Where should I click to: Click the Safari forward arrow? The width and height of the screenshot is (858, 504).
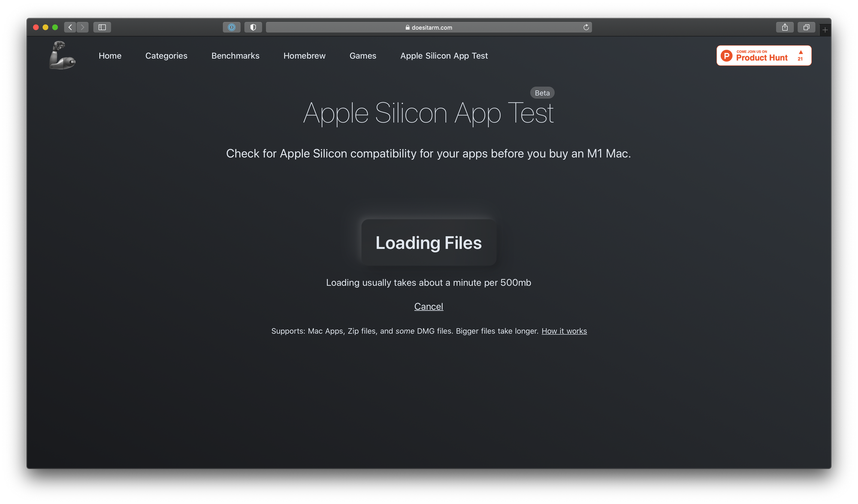coord(83,27)
